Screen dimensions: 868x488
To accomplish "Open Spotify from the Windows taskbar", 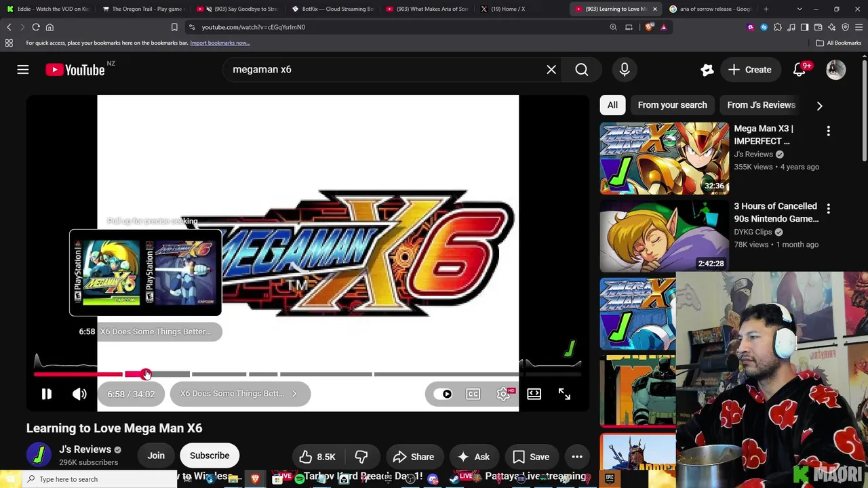I will (299, 479).
